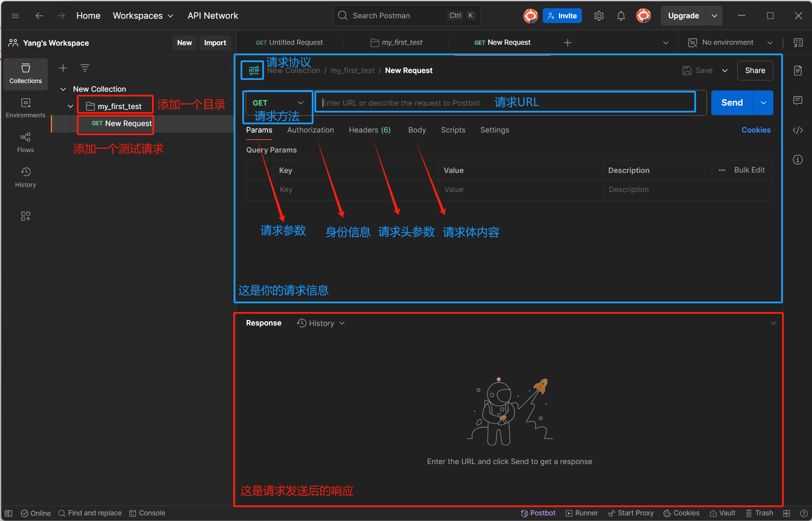Open the Upgrade dropdown arrow
The image size is (812, 521).
714,16
